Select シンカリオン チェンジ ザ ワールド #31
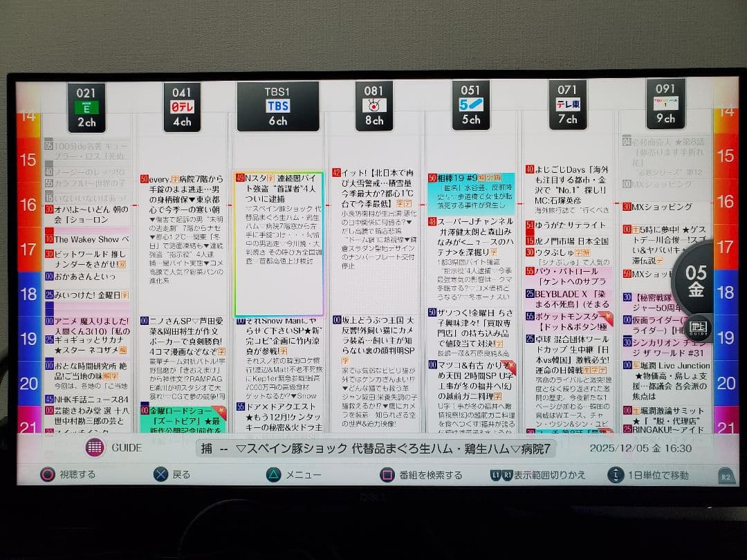The width and height of the screenshot is (747, 560). click(x=665, y=348)
